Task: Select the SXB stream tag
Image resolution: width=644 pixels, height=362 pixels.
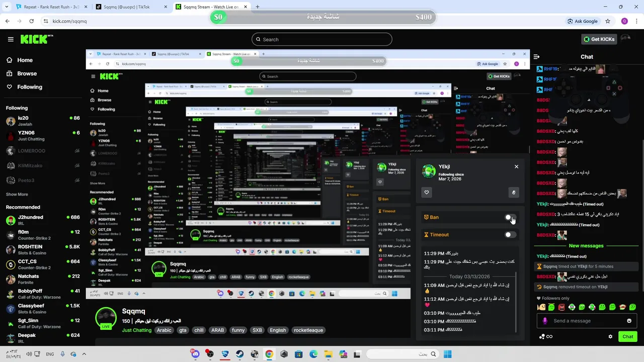Action: click(257, 330)
